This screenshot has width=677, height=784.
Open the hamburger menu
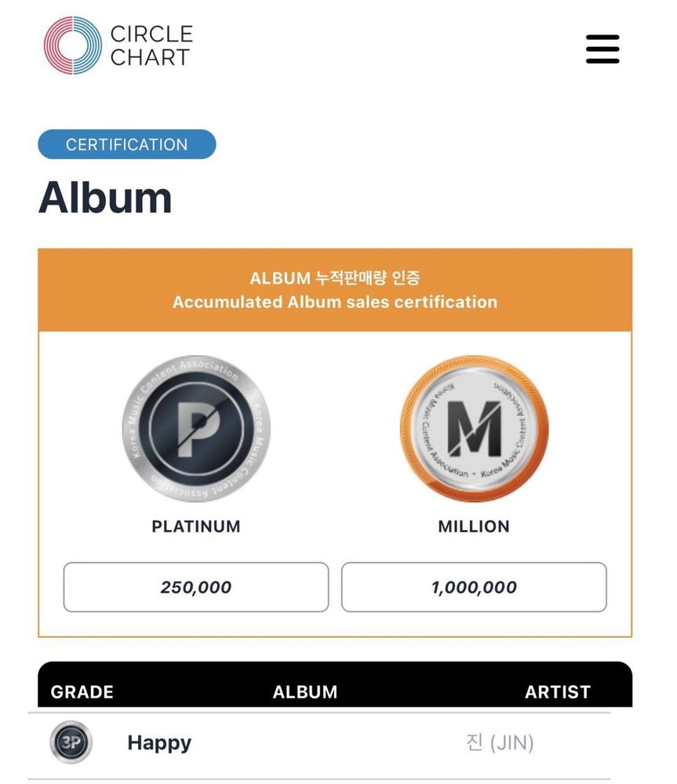pos(602,49)
